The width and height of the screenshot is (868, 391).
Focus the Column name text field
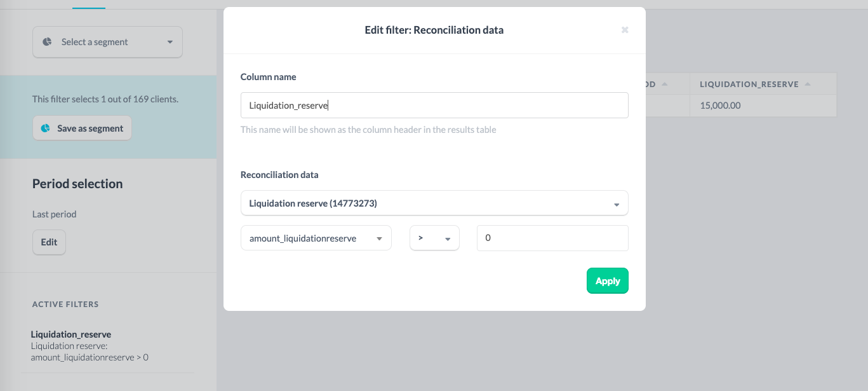tap(434, 106)
